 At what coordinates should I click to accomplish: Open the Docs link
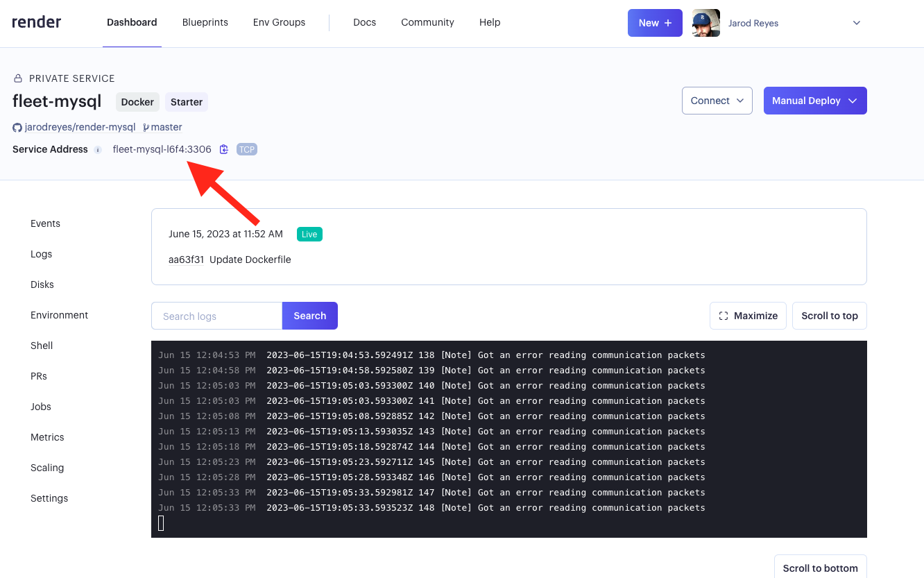[364, 22]
